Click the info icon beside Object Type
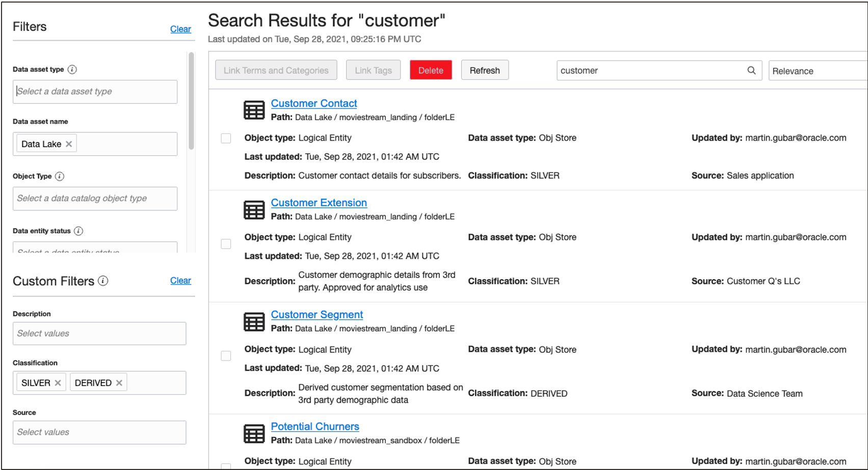This screenshot has width=868, height=470. point(60,177)
